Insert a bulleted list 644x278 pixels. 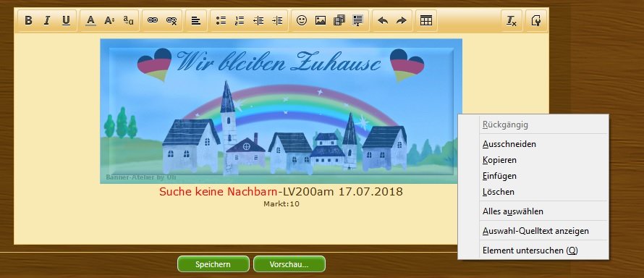221,20
